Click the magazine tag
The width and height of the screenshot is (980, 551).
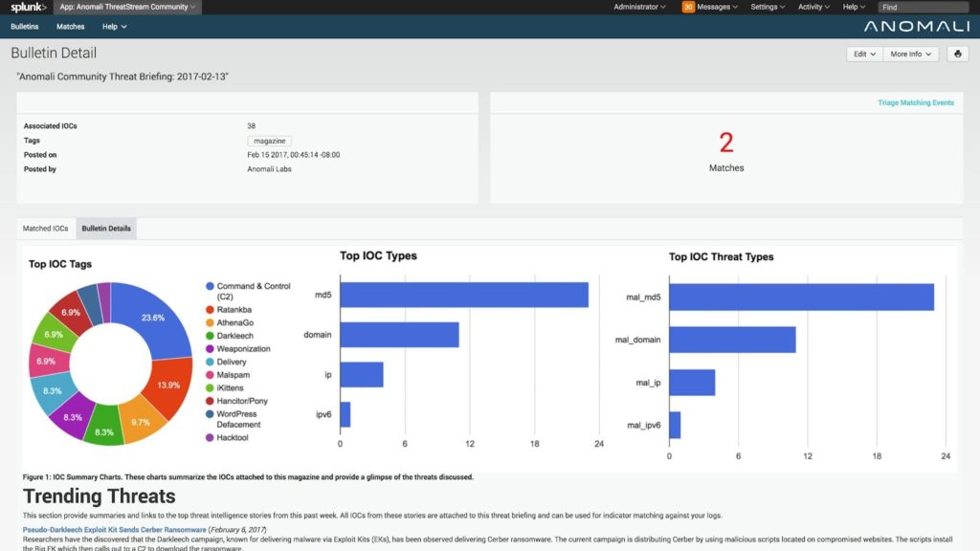point(269,142)
